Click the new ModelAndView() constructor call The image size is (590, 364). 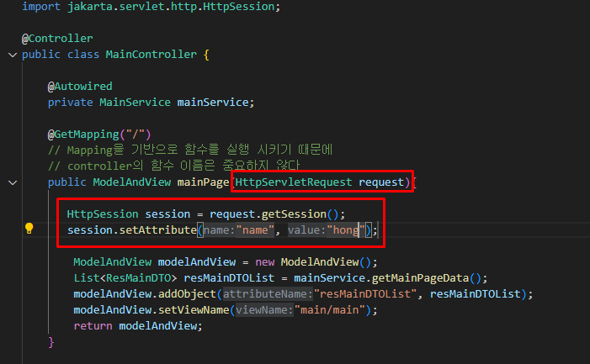point(313,261)
